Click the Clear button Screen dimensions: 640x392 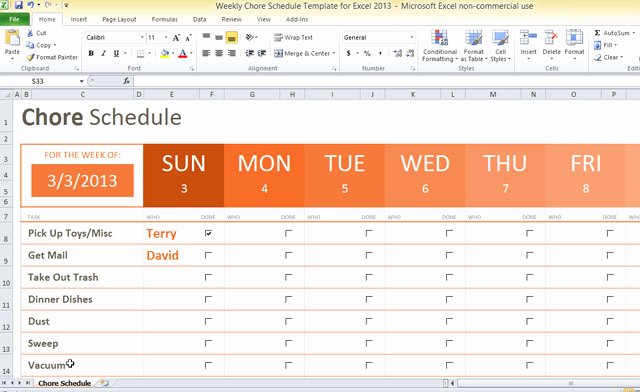pos(608,57)
